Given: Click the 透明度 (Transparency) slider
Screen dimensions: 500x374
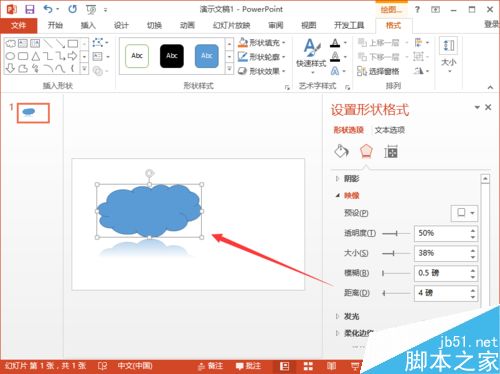Looking at the screenshot, I should coord(396,234).
